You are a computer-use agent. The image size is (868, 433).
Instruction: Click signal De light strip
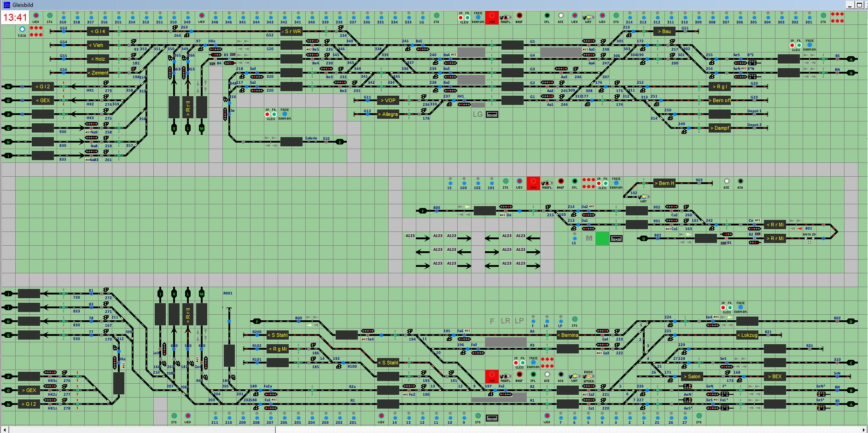pos(506,207)
